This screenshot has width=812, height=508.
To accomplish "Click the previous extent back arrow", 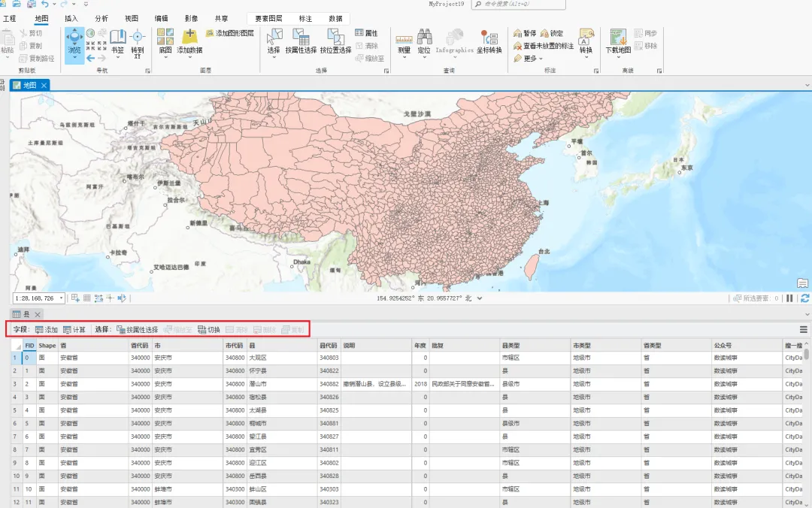I will [91, 58].
